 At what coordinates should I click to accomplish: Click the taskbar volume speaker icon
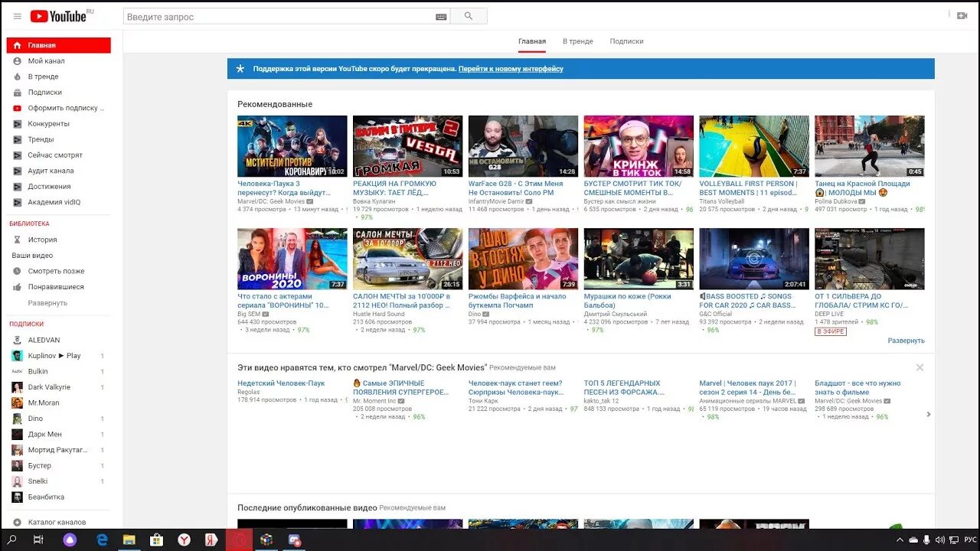click(939, 540)
